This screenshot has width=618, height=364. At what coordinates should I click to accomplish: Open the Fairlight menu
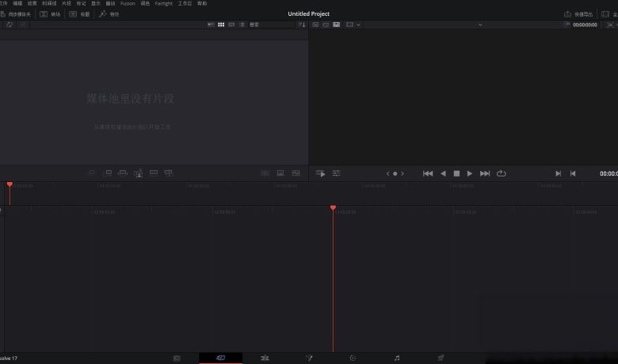[163, 3]
